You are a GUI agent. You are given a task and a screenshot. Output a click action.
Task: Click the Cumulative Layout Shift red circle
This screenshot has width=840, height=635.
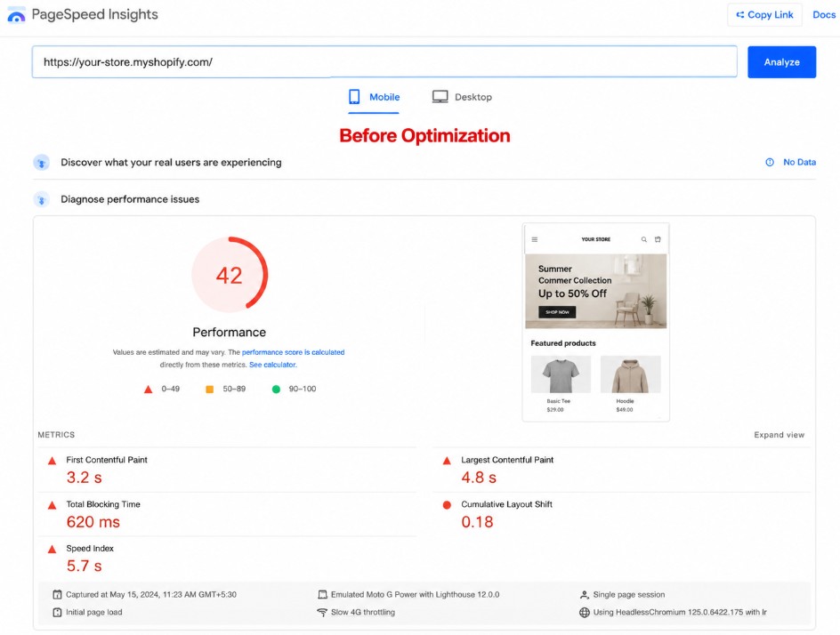(x=447, y=505)
